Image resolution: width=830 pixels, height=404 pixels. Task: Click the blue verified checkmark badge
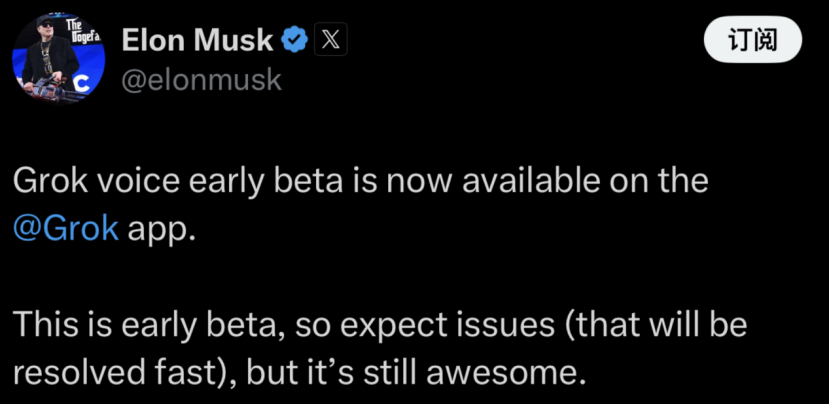294,40
